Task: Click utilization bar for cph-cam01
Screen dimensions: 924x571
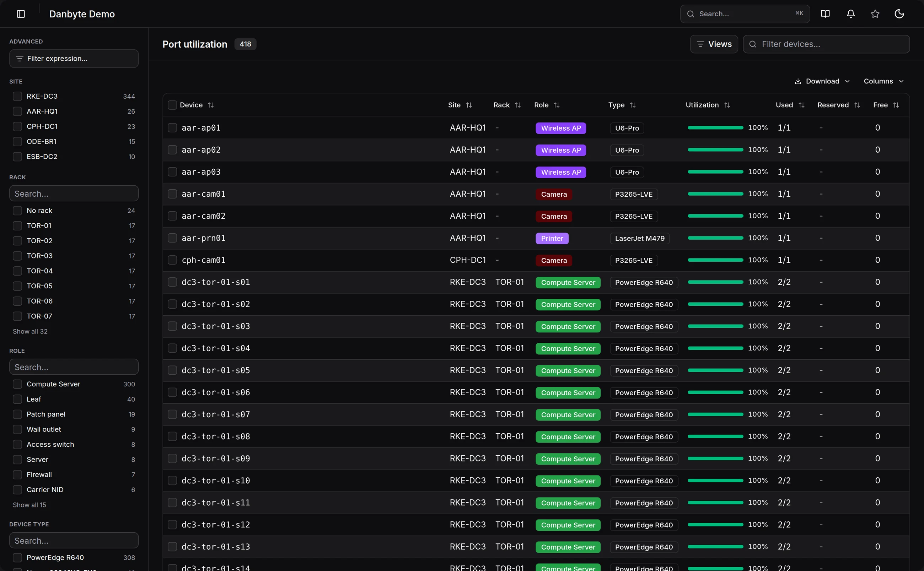Action: click(x=715, y=260)
